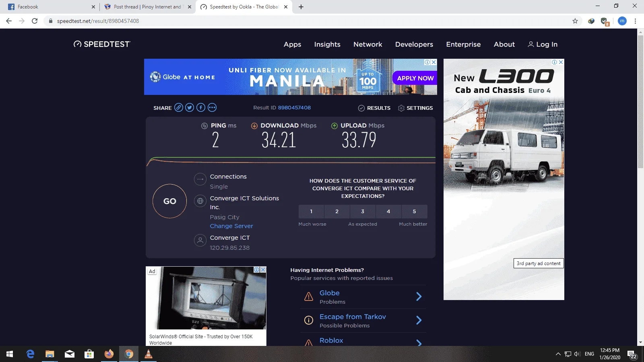The image size is (644, 362).
Task: Open Firefox from taskbar
Action: coord(109,354)
